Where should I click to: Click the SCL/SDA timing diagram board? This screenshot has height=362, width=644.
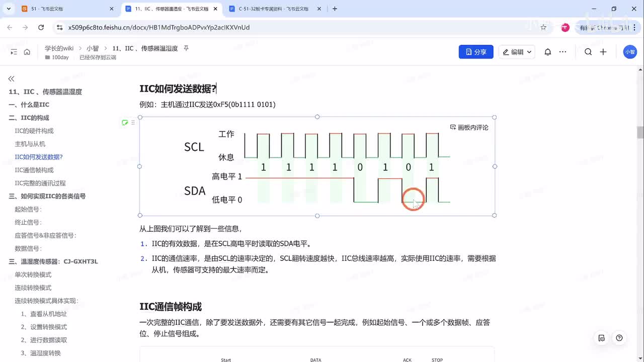(317, 166)
